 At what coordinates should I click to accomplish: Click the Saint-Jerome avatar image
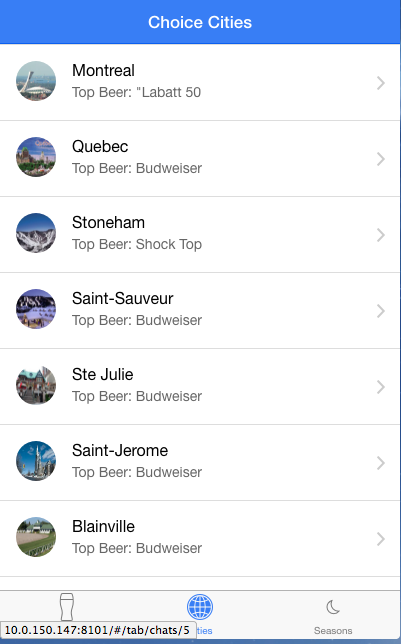pos(36,461)
